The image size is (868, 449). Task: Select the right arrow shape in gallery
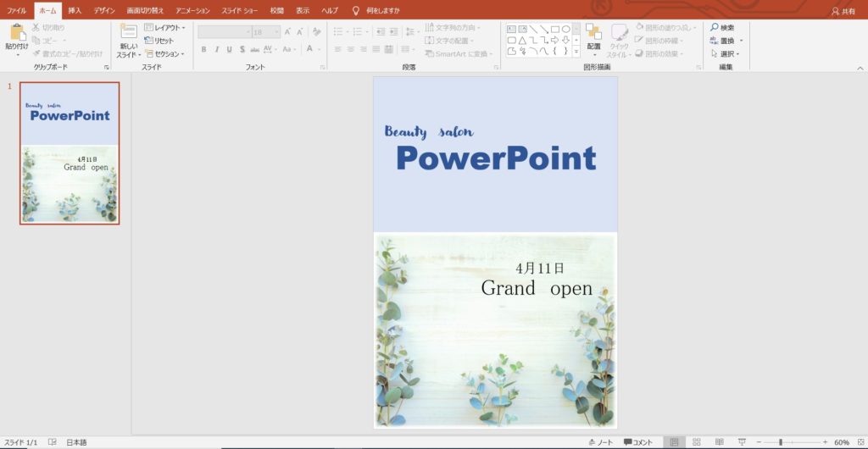click(x=554, y=41)
